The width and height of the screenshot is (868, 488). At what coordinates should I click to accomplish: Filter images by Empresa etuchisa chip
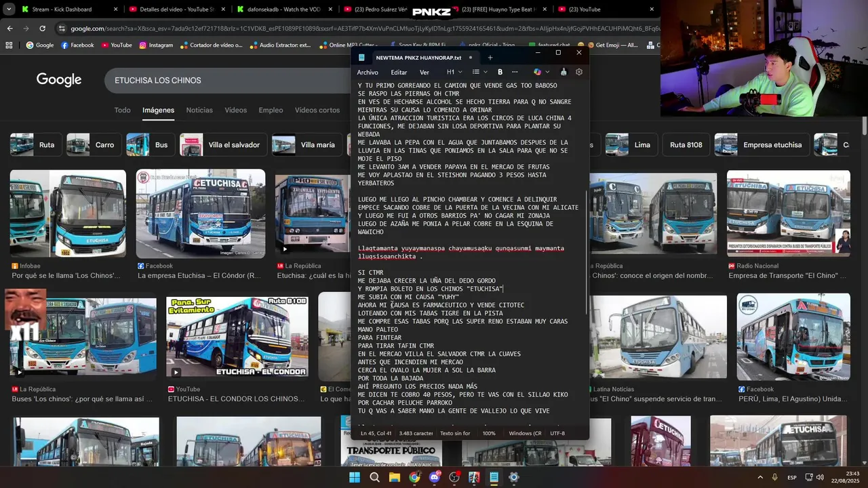coord(762,145)
